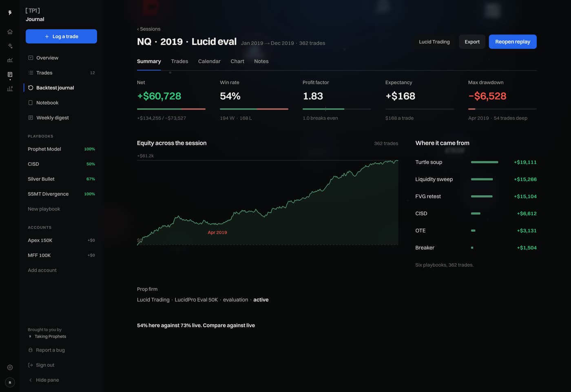Image resolution: width=571 pixels, height=392 pixels.
Task: Select the MFF 100K account
Action: pyautogui.click(x=61, y=255)
